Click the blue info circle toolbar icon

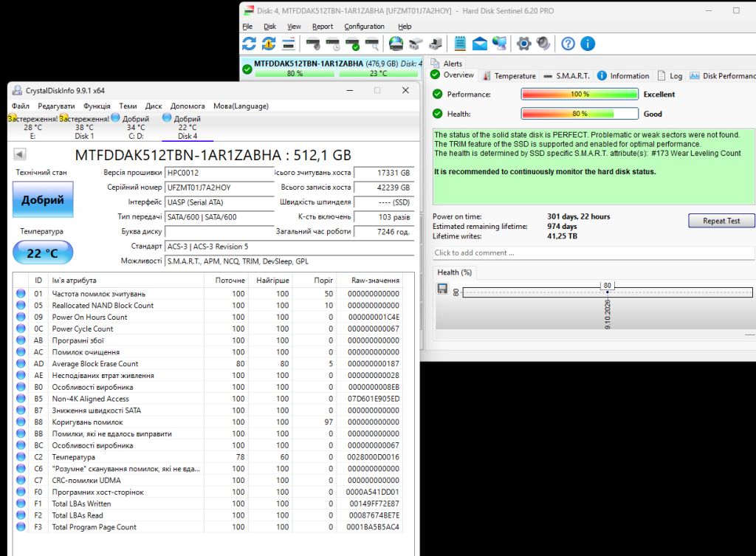tap(587, 44)
